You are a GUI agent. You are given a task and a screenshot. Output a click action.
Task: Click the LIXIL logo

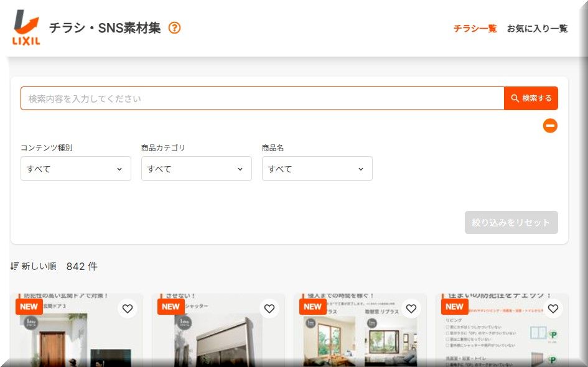(x=26, y=28)
